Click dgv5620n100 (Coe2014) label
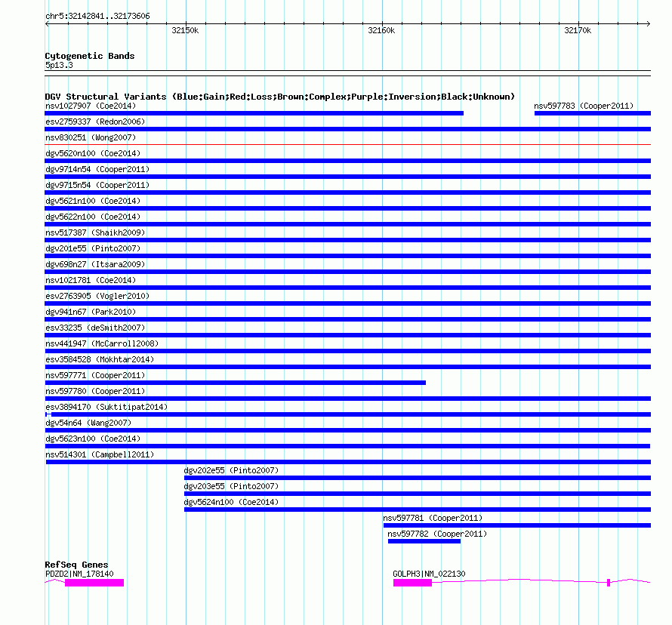This screenshot has width=672, height=625. tap(93, 153)
